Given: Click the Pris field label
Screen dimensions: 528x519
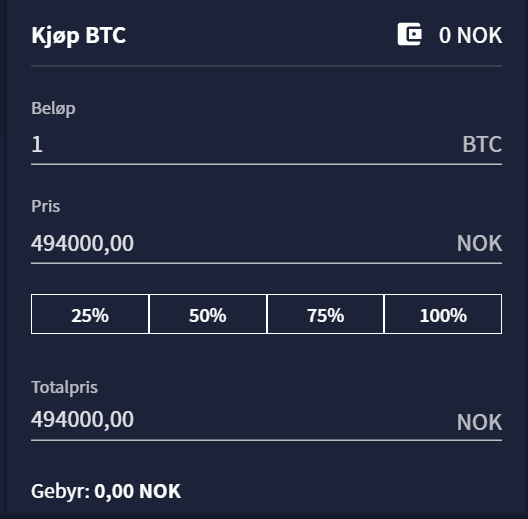Looking at the screenshot, I should tap(45, 206).
